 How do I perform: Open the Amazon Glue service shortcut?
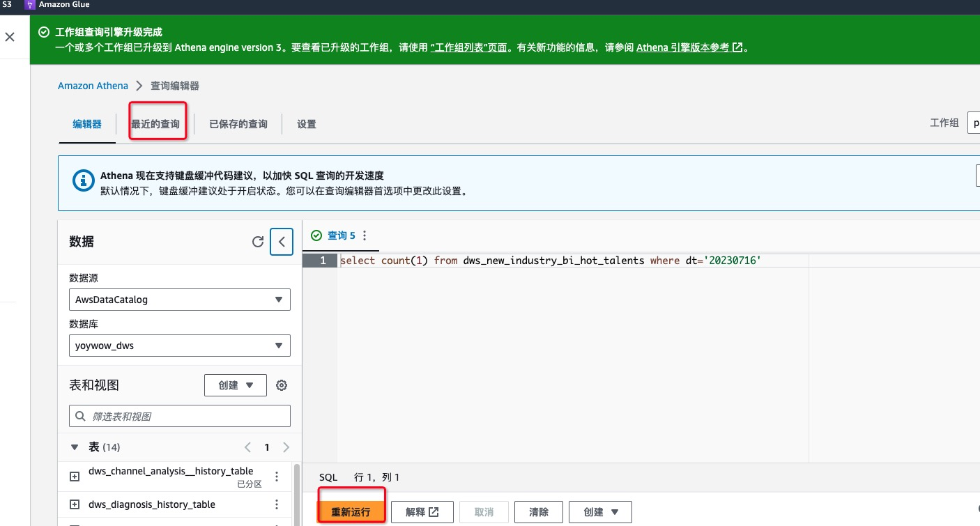coord(58,5)
